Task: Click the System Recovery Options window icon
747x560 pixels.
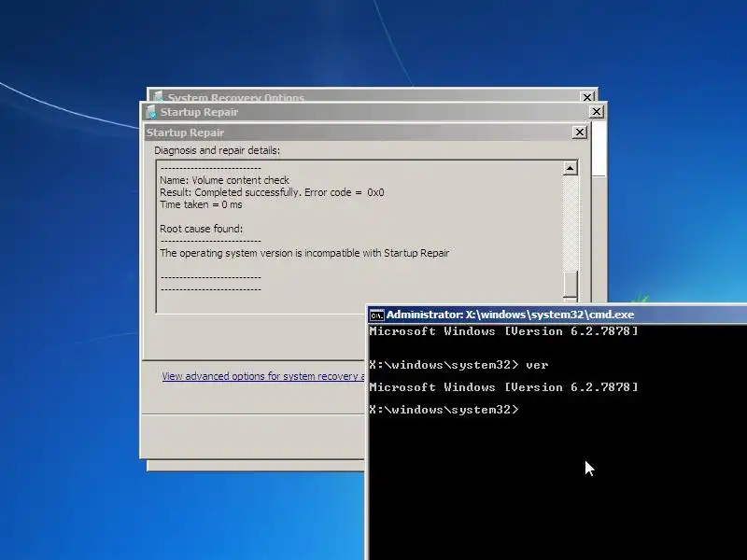Action: click(158, 96)
